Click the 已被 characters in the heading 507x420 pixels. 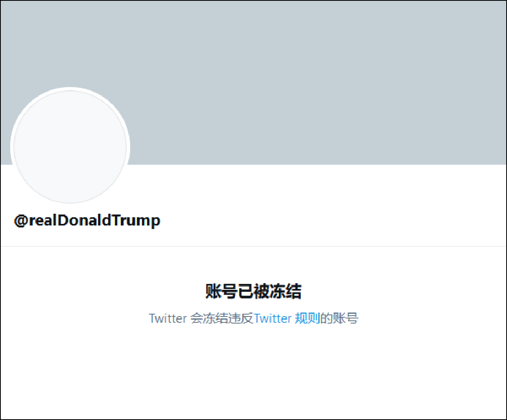click(254, 291)
